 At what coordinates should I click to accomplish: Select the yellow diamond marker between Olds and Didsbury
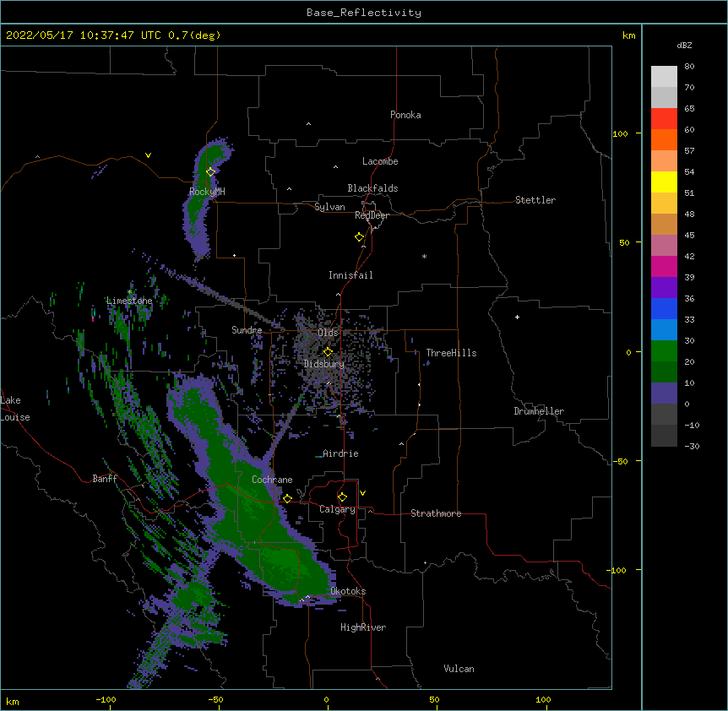[x=328, y=351]
